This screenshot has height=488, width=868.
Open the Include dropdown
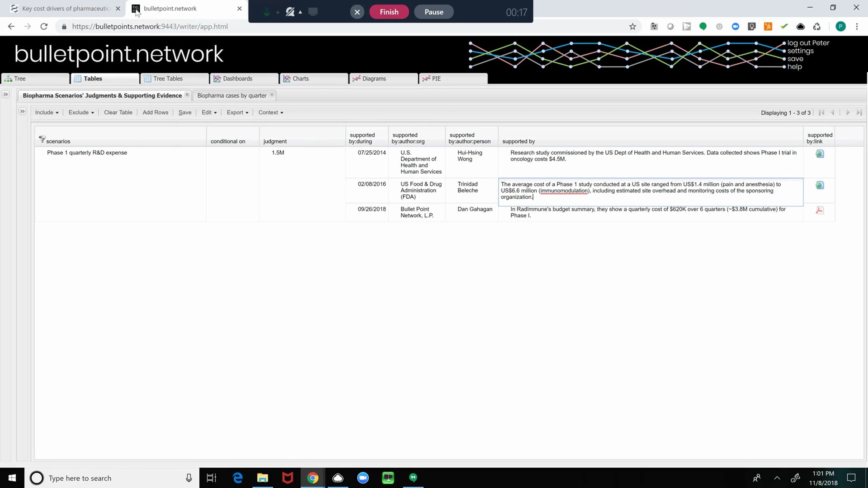tap(46, 112)
